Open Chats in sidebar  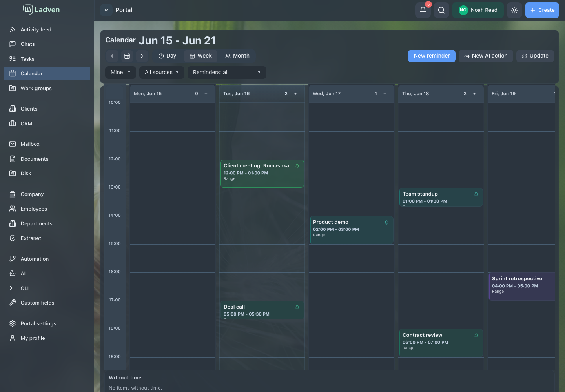point(47,44)
